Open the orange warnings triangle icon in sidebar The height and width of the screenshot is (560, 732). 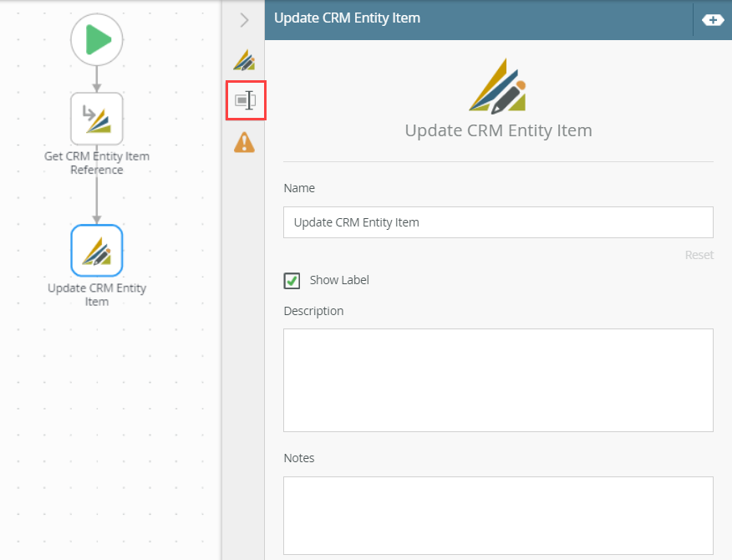(x=245, y=142)
